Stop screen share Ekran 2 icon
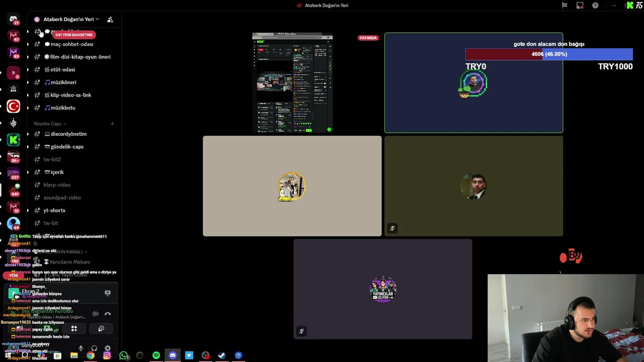 [x=107, y=293]
